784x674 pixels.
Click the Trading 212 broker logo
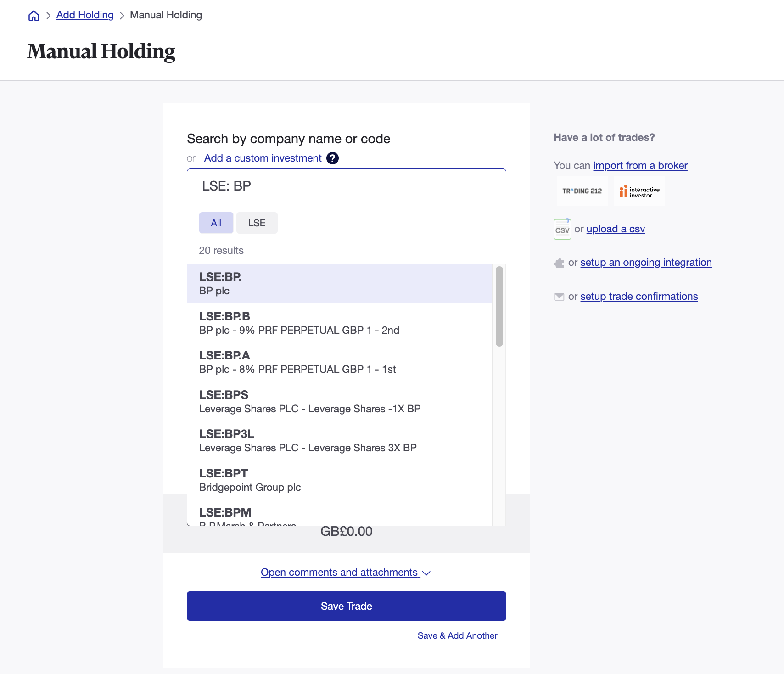click(x=582, y=191)
